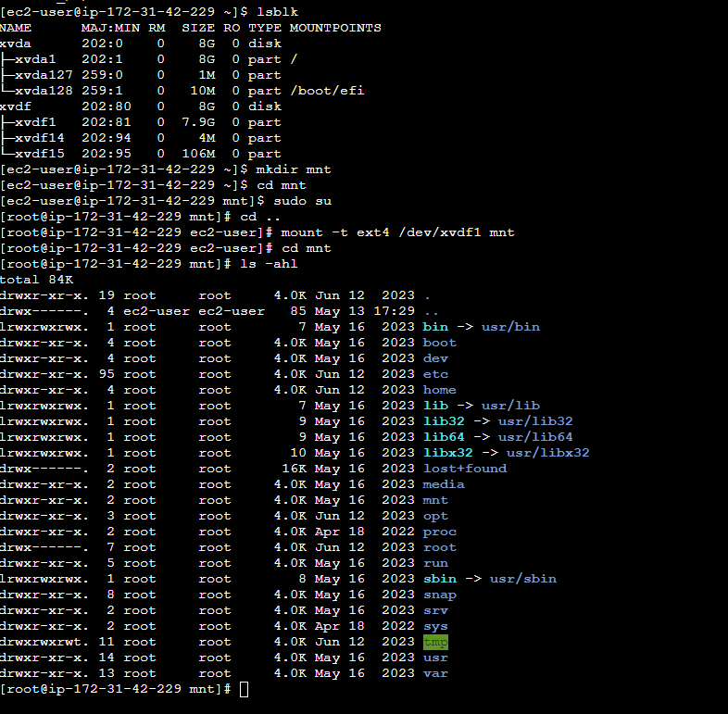Click the 'boot' directory name
Image resolution: width=728 pixels, height=714 pixels.
[x=440, y=343]
